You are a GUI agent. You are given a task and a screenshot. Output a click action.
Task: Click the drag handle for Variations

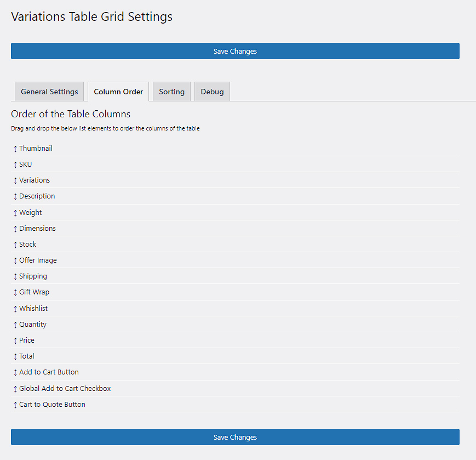15,180
